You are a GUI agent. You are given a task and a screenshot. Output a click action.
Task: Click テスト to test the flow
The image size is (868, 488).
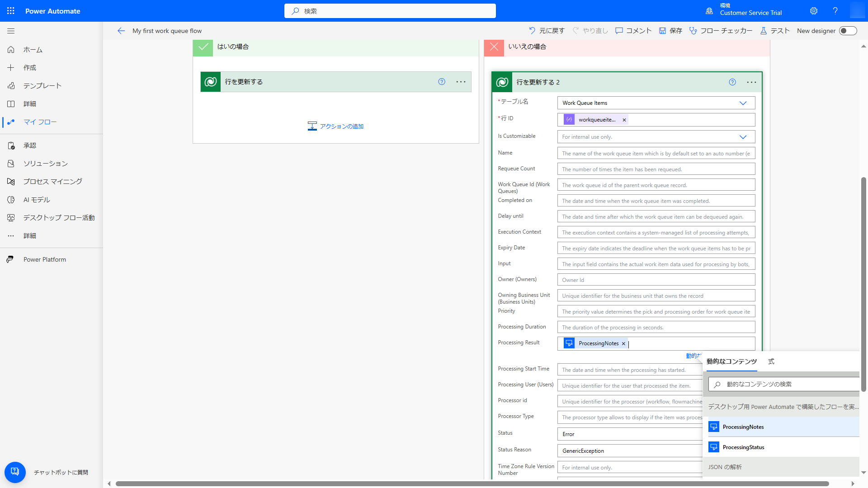[775, 31]
